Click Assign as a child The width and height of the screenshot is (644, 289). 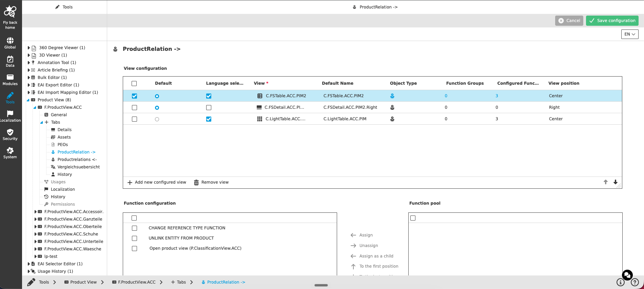376,256
